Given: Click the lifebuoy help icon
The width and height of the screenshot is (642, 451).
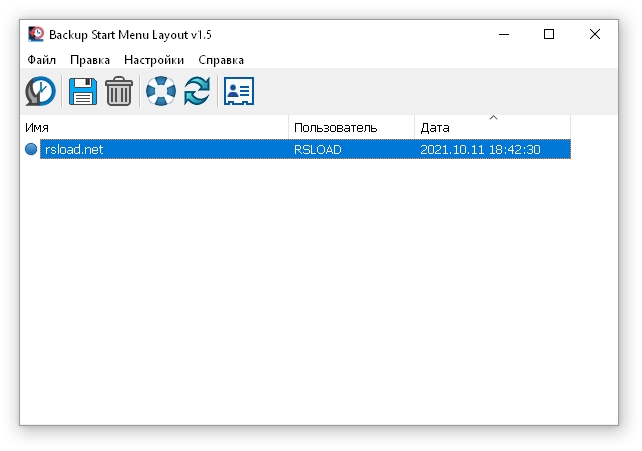Looking at the screenshot, I should pos(161,92).
